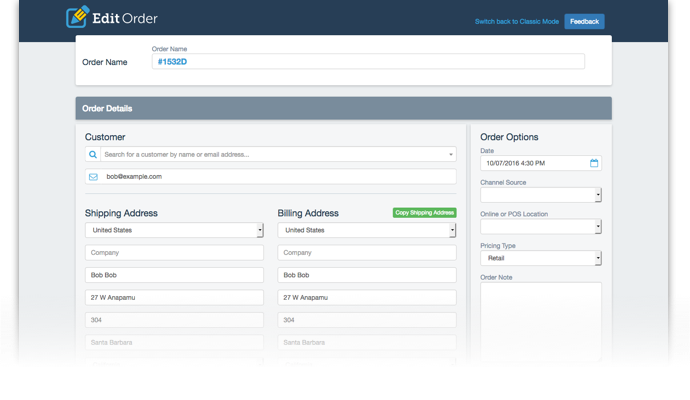Click the email envelope icon
Image resolution: width=690 pixels, height=400 pixels.
[93, 177]
